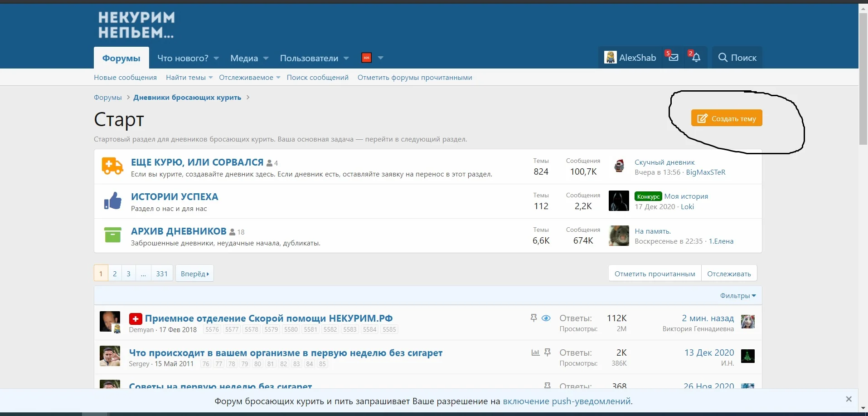Click the Отслеживать watch forum button

(729, 274)
